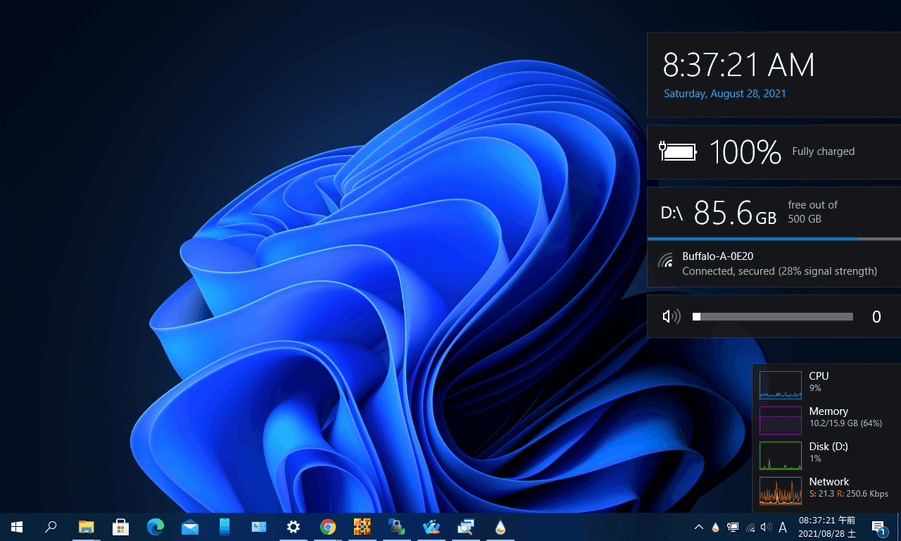Click the 85.6 GB free space value
901x541 pixels.
(x=735, y=213)
